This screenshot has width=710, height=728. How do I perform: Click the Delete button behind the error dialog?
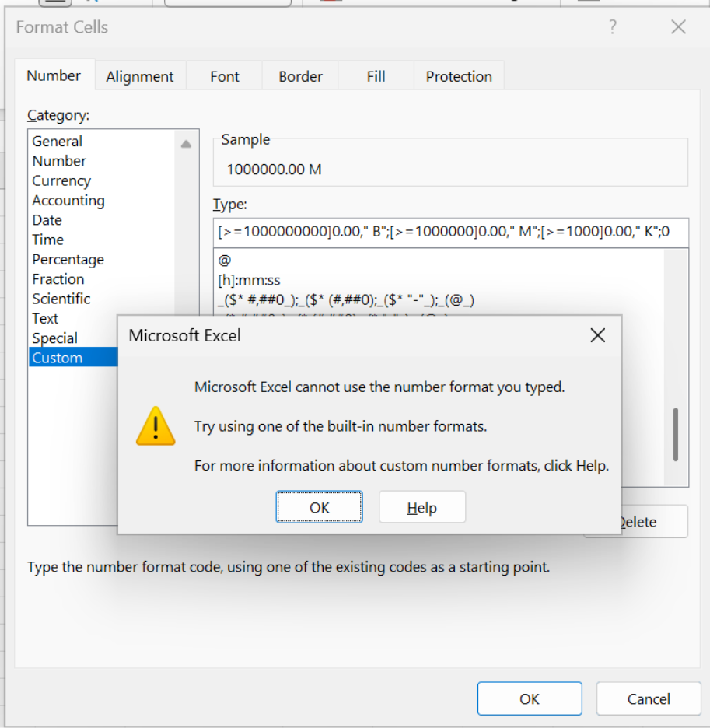654,522
